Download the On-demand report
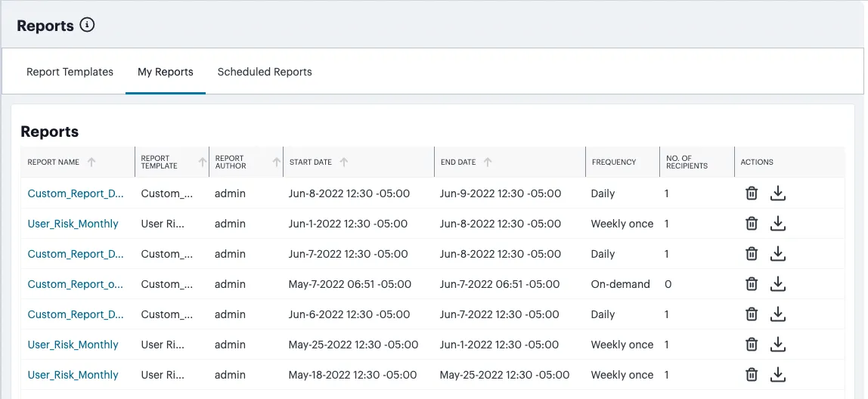The image size is (868, 399). [778, 284]
